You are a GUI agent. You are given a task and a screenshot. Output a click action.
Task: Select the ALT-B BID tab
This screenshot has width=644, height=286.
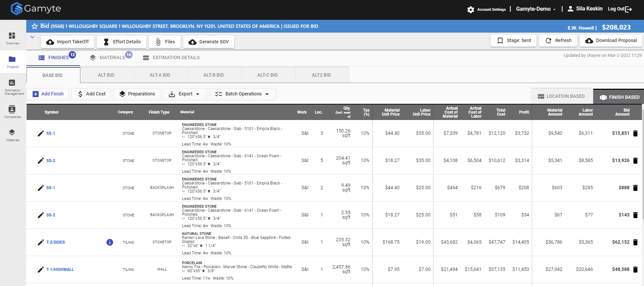pyautogui.click(x=214, y=75)
